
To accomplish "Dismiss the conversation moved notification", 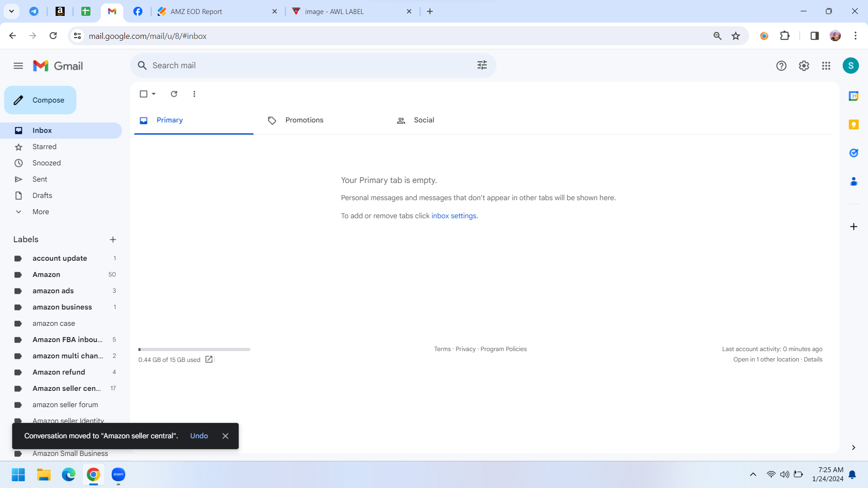I will point(225,436).
